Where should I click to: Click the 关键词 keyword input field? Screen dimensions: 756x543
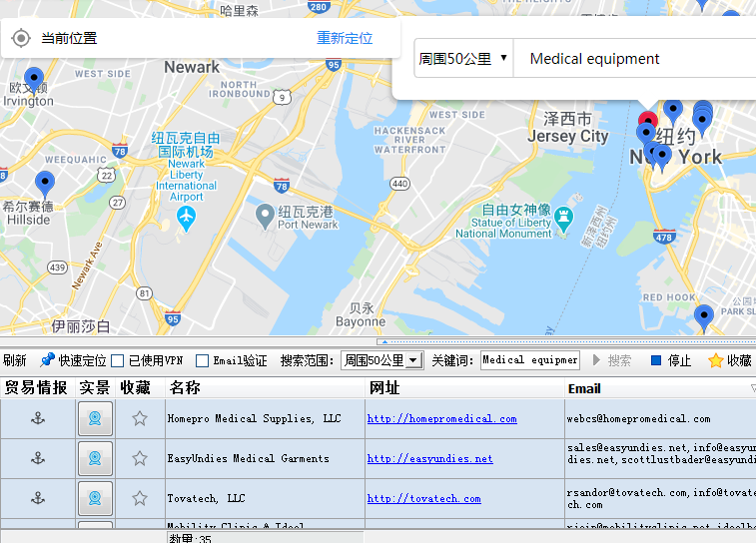530,360
